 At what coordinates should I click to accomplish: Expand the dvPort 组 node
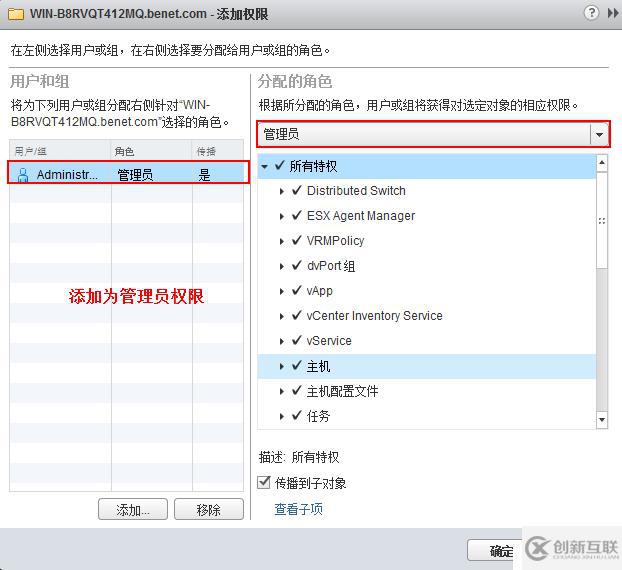click(282, 267)
